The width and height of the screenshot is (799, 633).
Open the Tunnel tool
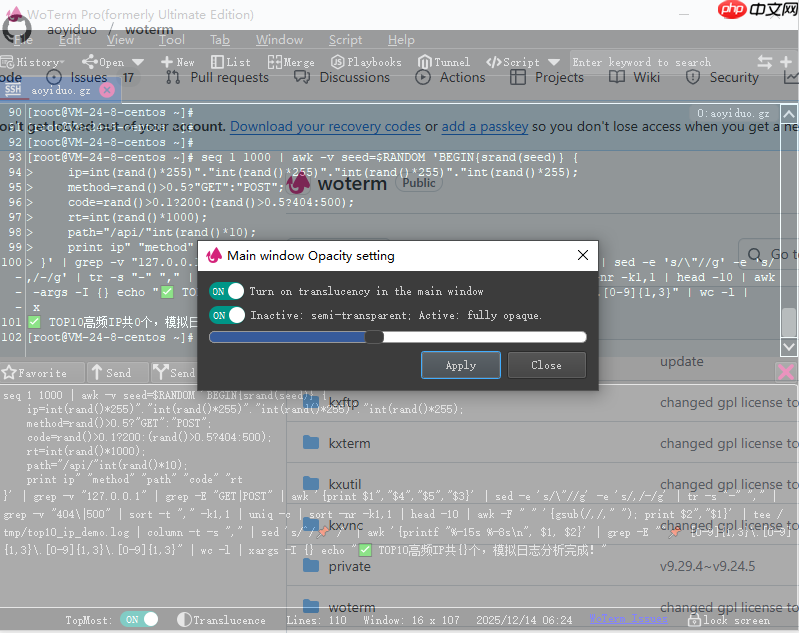click(x=444, y=62)
